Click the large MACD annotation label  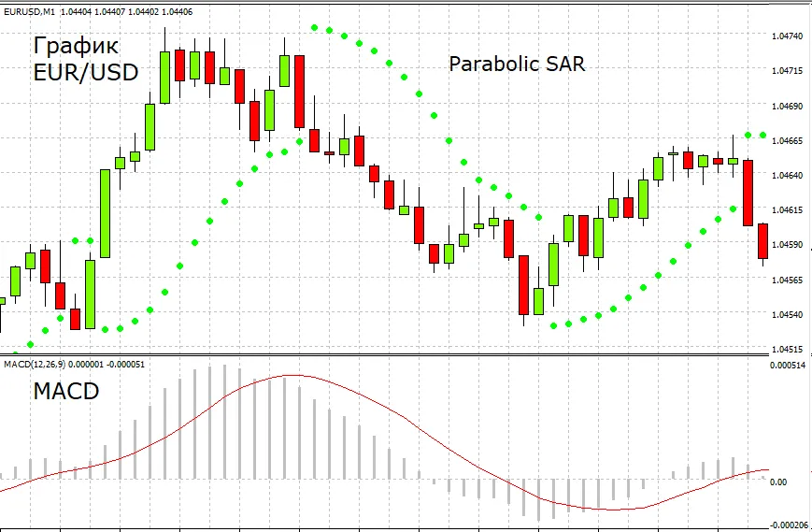click(x=66, y=391)
